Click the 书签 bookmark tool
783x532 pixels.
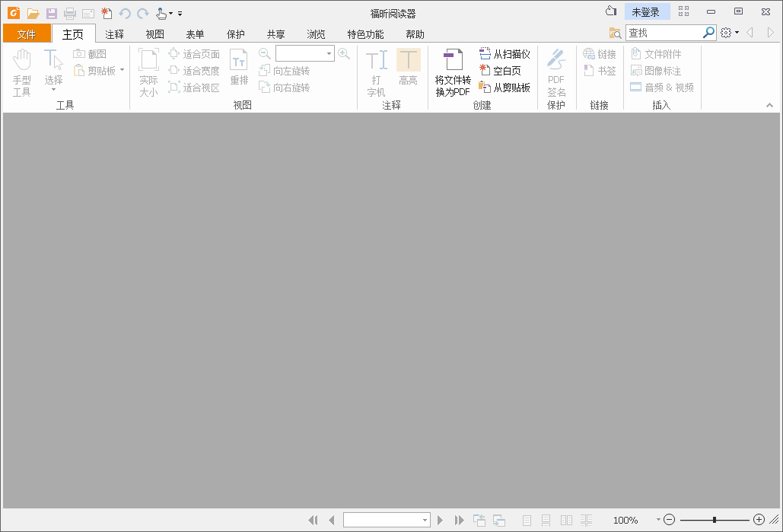pos(600,71)
